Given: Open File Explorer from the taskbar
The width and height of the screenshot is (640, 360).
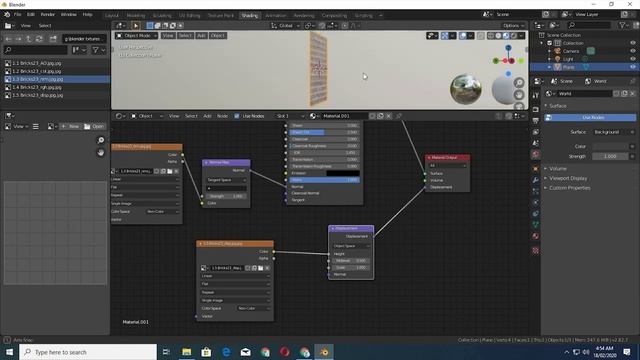Looking at the screenshot, I should (187, 352).
